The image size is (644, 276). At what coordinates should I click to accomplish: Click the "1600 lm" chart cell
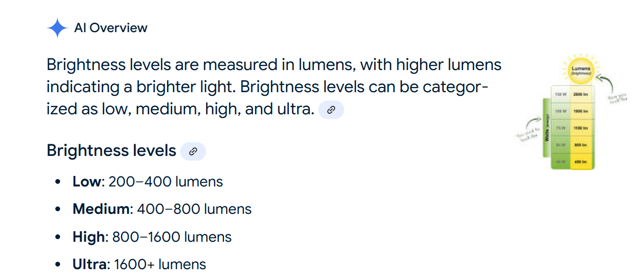coord(581,111)
